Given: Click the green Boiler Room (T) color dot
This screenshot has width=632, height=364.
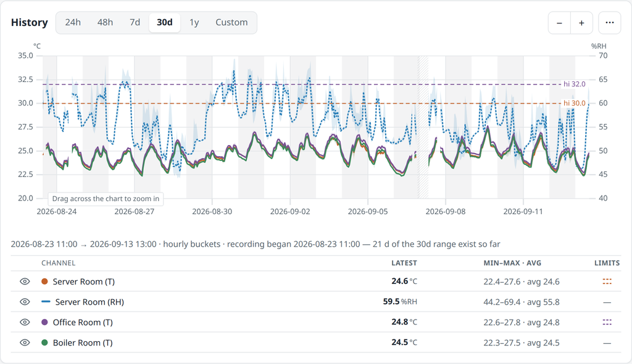Looking at the screenshot, I should click(x=44, y=342).
